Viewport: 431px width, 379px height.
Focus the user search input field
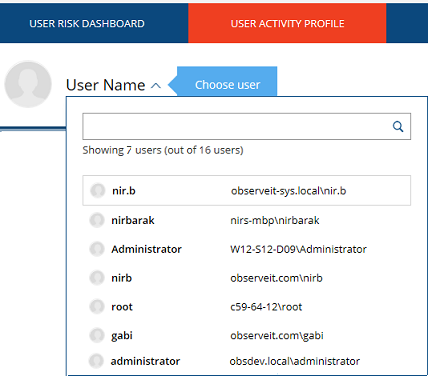tap(246, 126)
